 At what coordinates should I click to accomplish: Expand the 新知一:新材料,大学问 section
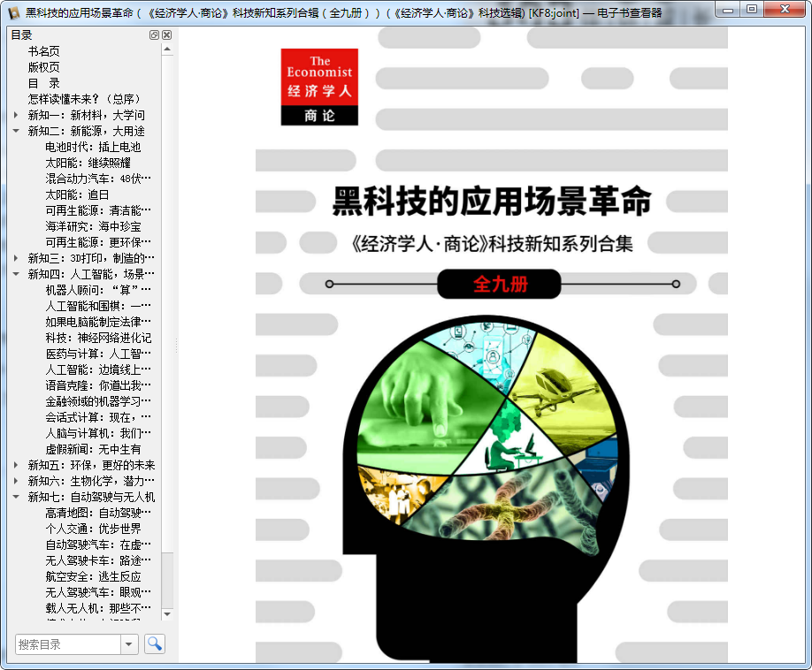tap(16, 115)
